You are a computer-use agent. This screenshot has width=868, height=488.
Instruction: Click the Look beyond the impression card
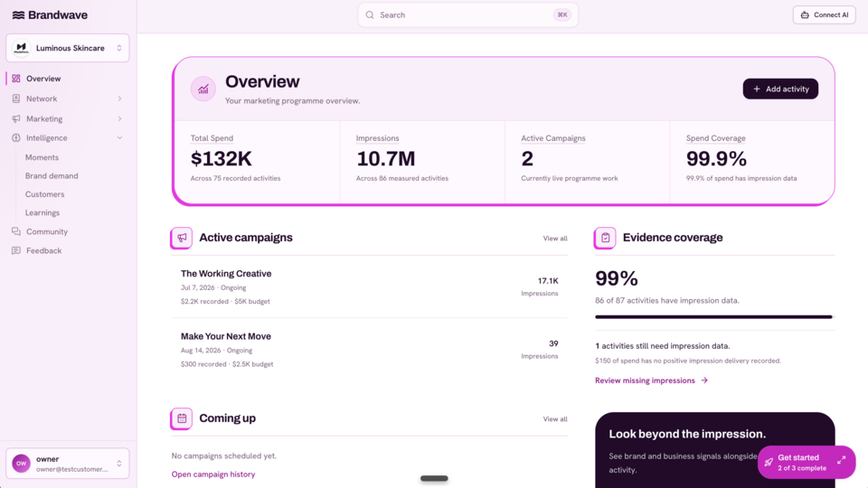pyautogui.click(x=714, y=450)
